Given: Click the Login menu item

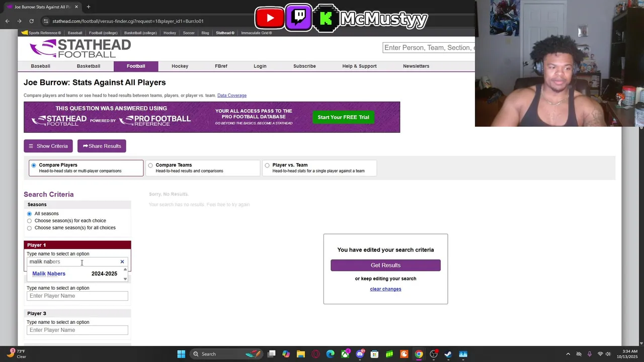Looking at the screenshot, I should pyautogui.click(x=260, y=66).
